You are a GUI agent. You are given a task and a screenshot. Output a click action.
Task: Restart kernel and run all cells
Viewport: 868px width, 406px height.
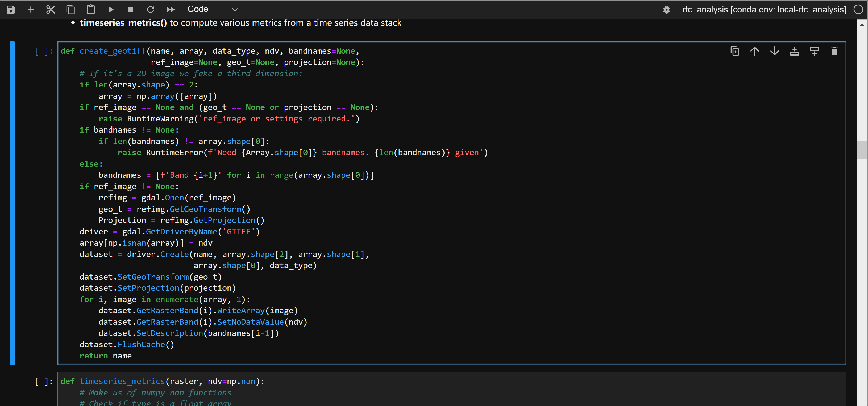pyautogui.click(x=171, y=9)
